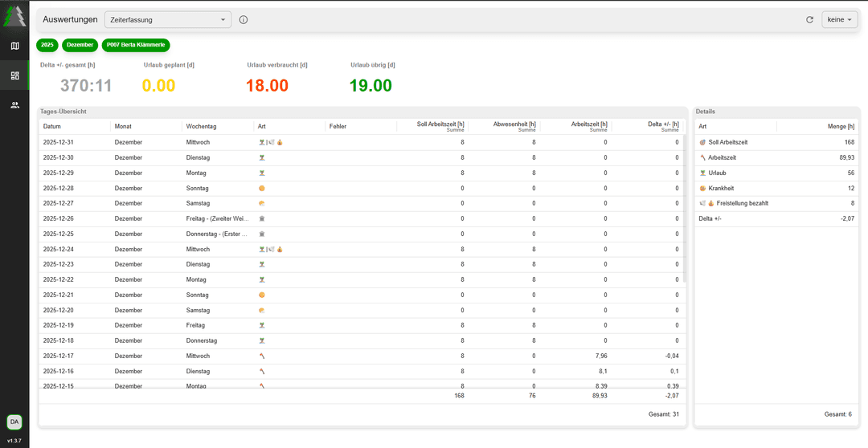868x448 pixels.
Task: Open the map view in the sidebar
Action: [x=14, y=46]
